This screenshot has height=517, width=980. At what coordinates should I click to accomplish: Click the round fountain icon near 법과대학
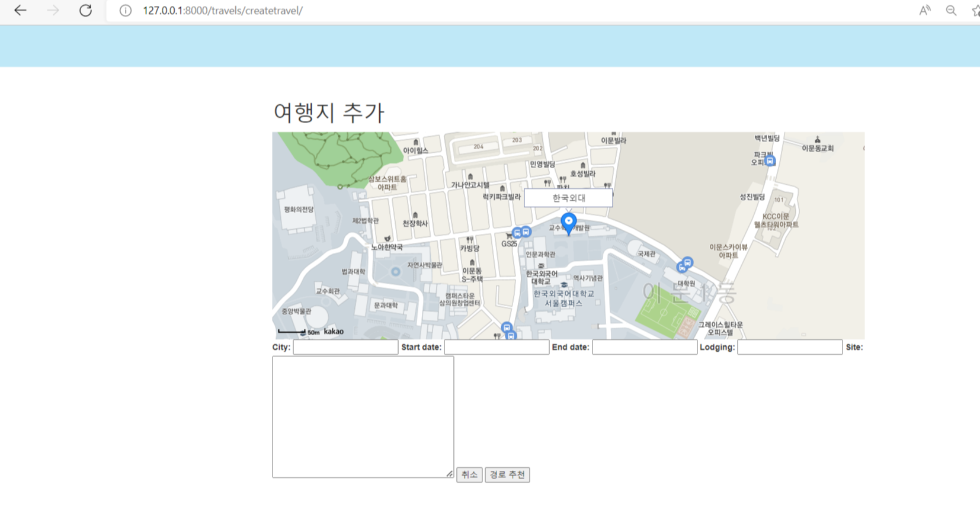(395, 272)
